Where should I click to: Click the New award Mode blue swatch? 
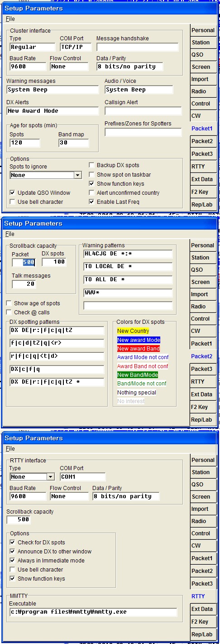click(x=139, y=340)
